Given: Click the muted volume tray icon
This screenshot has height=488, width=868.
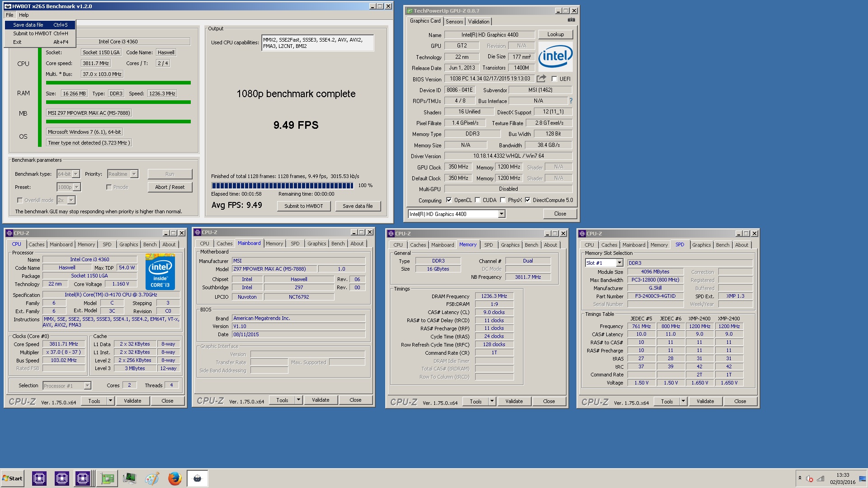Looking at the screenshot, I should [x=810, y=479].
